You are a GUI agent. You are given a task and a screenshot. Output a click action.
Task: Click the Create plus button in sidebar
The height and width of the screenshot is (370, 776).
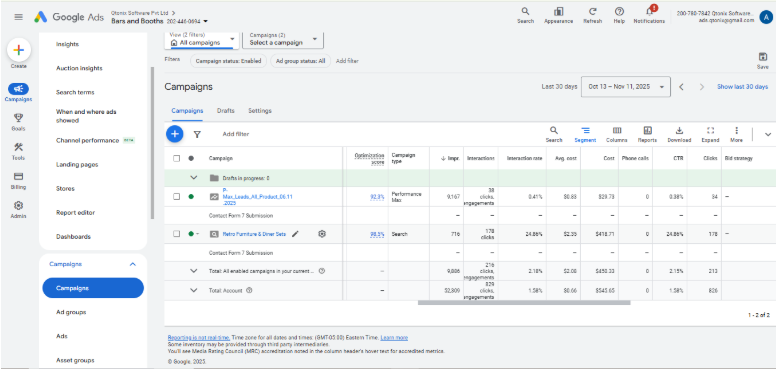[x=19, y=50]
